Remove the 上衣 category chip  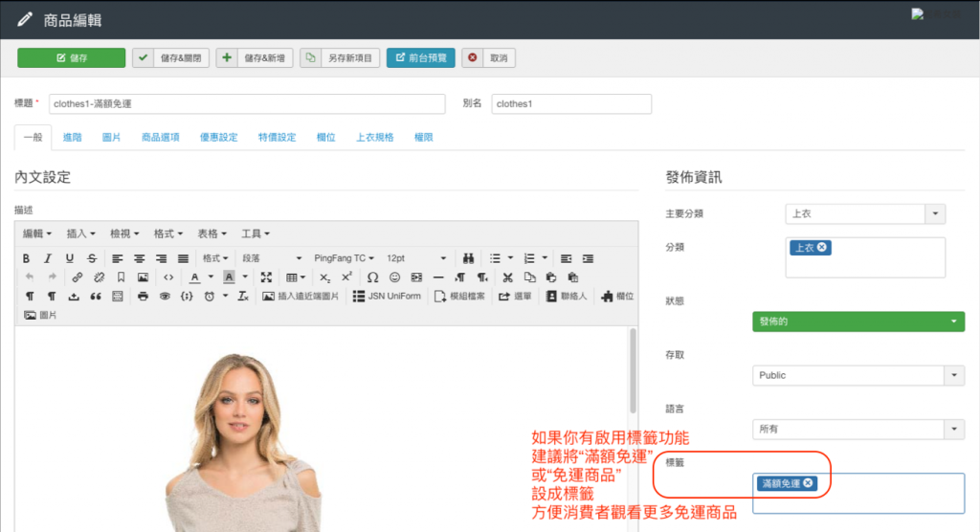click(822, 248)
